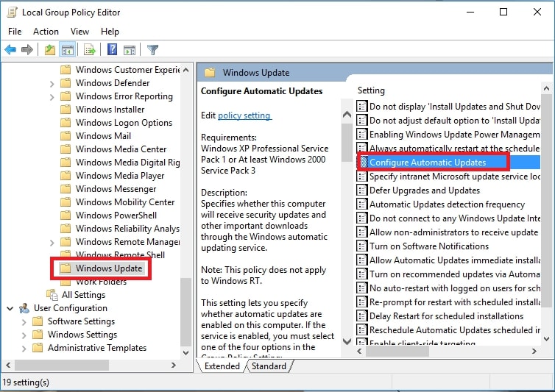
Task: Open the File menu
Action: [15, 32]
